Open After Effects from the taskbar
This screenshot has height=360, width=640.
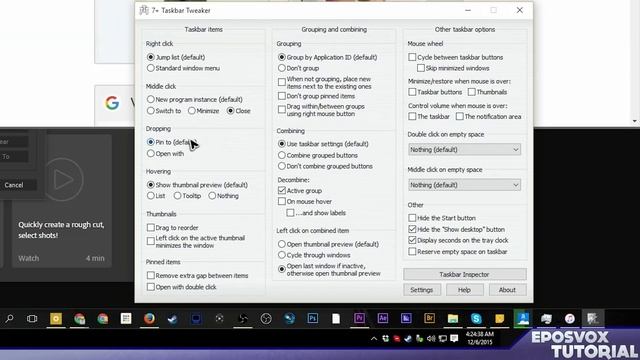tap(383, 318)
